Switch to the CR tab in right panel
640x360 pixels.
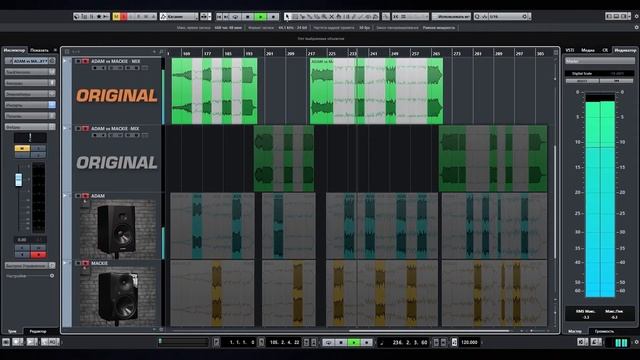click(x=605, y=50)
